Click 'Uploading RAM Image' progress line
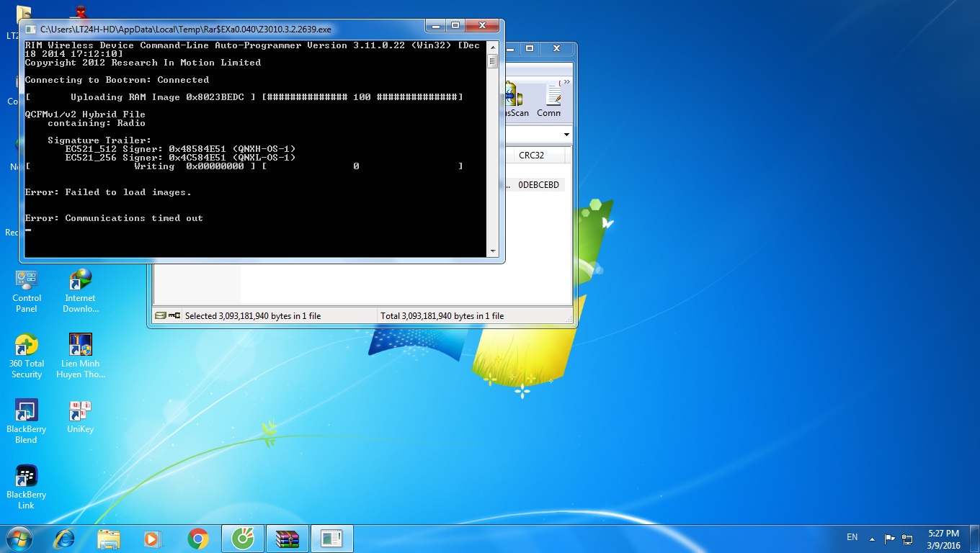This screenshot has width=980, height=553. pyautogui.click(x=244, y=97)
